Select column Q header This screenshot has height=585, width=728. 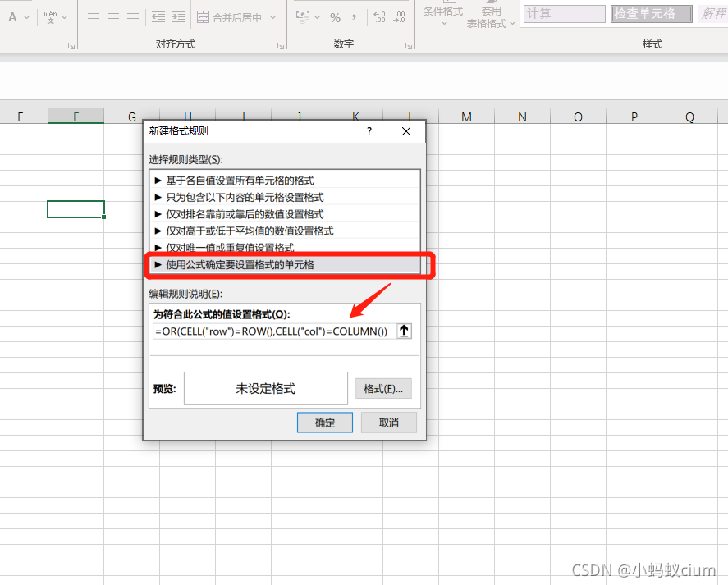tap(690, 117)
